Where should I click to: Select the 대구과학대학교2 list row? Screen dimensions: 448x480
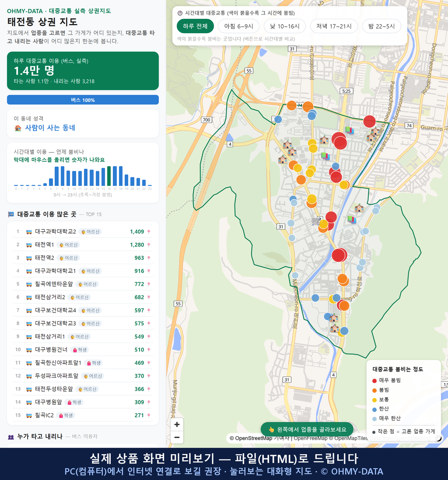[83, 232]
